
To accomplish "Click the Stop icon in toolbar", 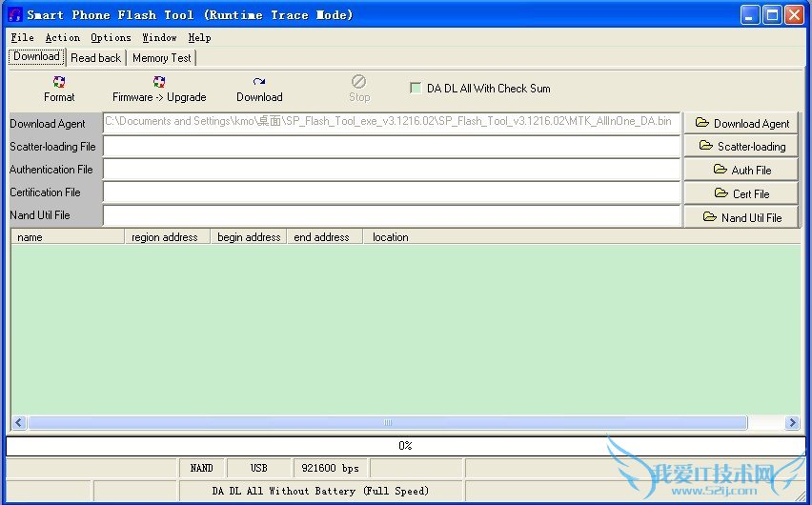I will (358, 83).
